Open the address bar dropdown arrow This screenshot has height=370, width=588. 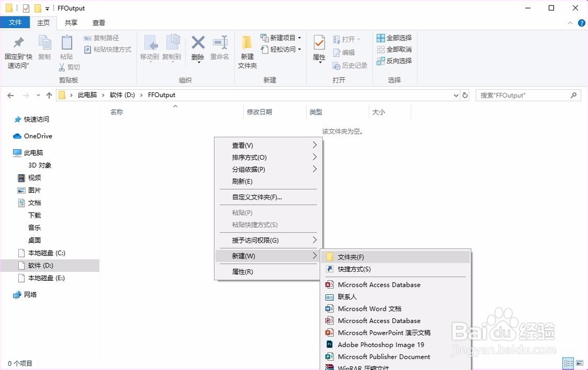(456, 95)
